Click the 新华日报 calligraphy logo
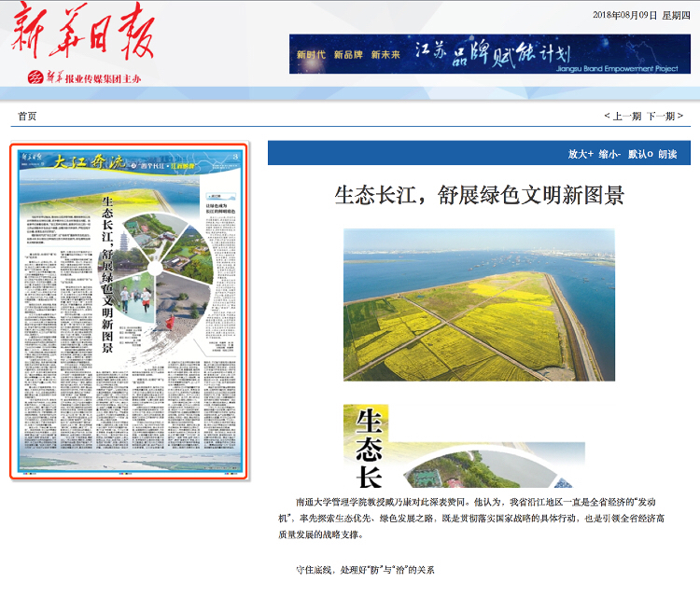The height and width of the screenshot is (596, 700). coord(82,35)
